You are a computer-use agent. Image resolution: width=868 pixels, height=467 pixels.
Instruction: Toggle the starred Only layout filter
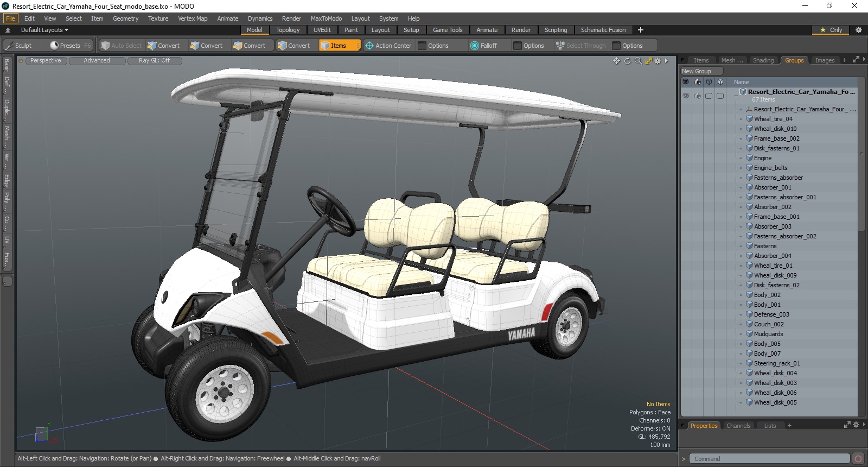click(831, 30)
